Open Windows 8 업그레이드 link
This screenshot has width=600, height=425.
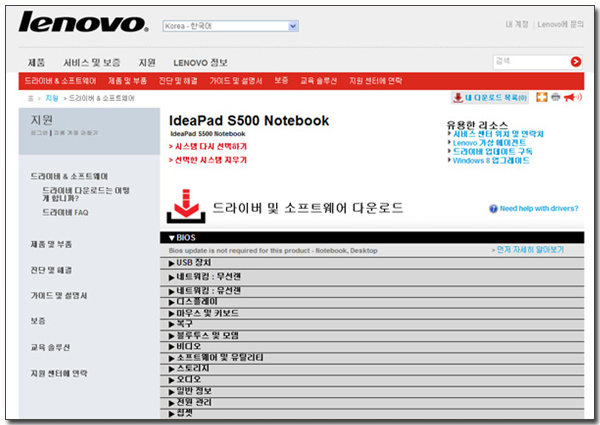(x=491, y=160)
